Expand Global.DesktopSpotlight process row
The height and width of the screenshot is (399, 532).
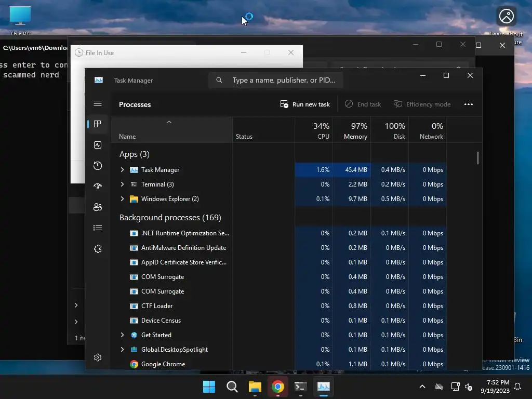123,350
